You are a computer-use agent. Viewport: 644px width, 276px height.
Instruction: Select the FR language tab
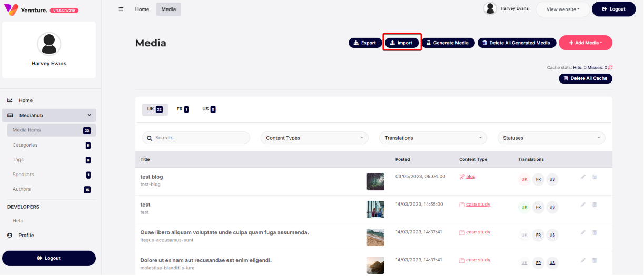point(183,109)
